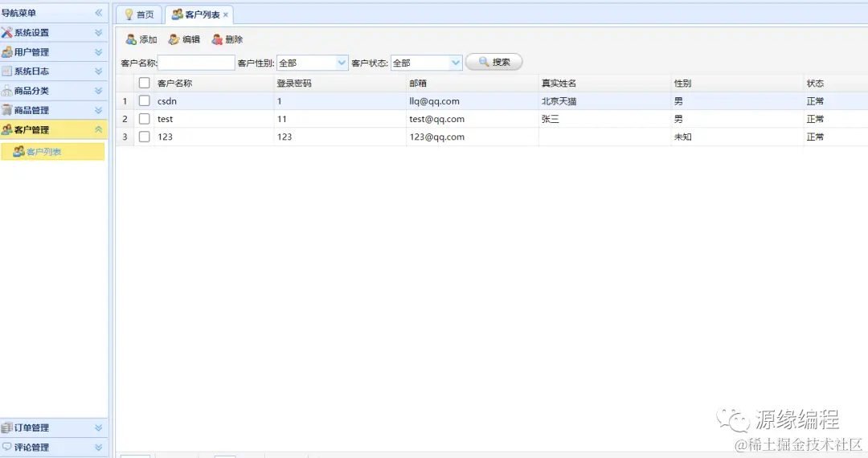Open 客户列表 in sidebar
This screenshot has width=868, height=458.
coord(52,152)
